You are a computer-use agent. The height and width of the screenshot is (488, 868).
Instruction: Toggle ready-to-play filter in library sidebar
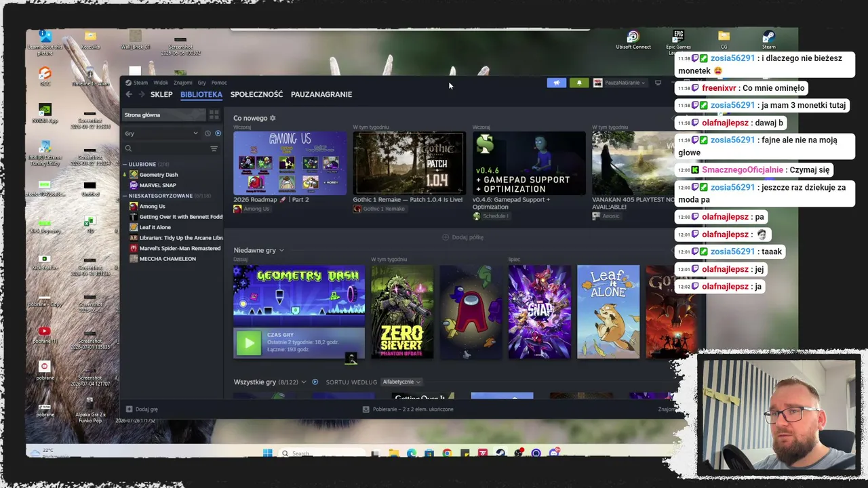click(x=218, y=134)
